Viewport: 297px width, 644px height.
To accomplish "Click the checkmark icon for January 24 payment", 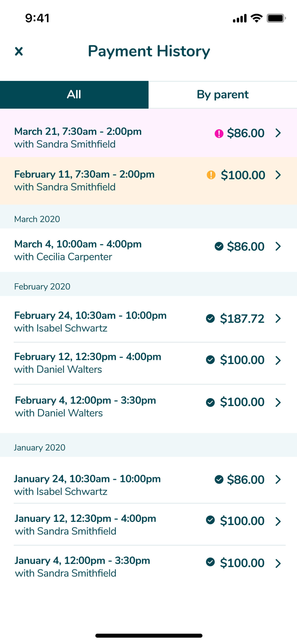I will (219, 479).
